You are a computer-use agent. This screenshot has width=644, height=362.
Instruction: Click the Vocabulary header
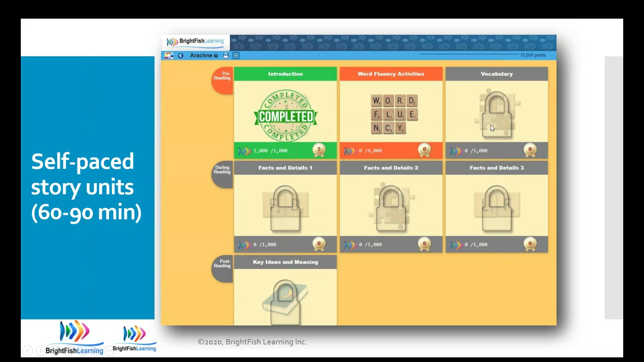pos(497,74)
